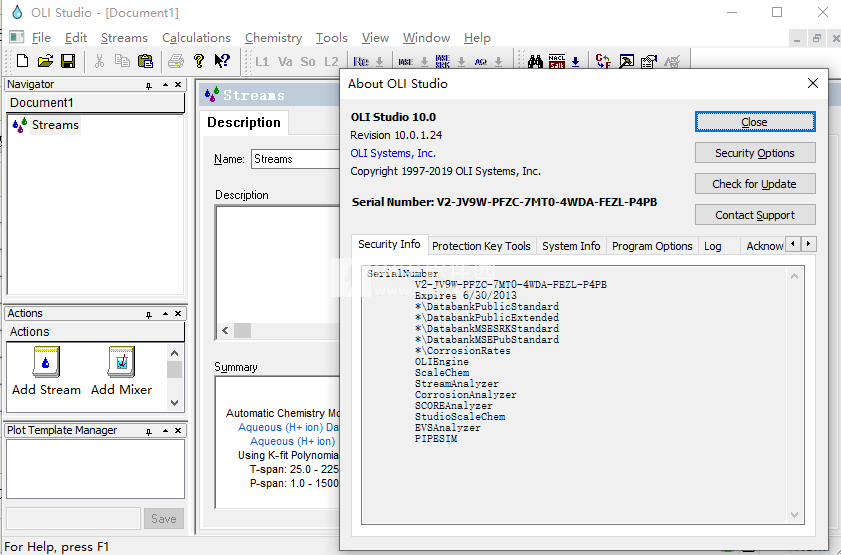Switch to Protection Key Tools tab

(481, 246)
